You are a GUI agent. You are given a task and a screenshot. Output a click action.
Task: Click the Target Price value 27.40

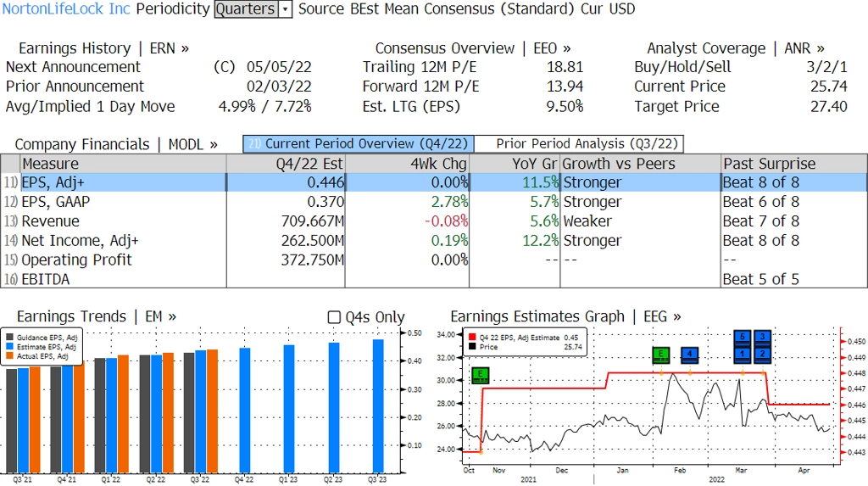click(829, 106)
